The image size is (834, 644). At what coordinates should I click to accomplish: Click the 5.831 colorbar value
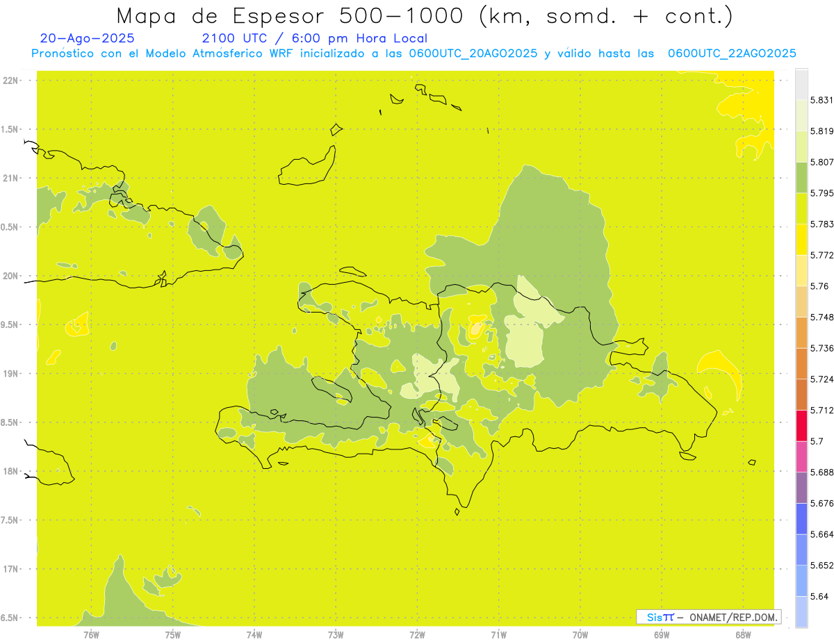(x=821, y=100)
